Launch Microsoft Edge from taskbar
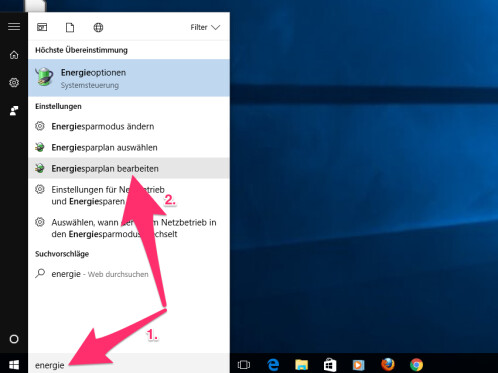 point(273,365)
